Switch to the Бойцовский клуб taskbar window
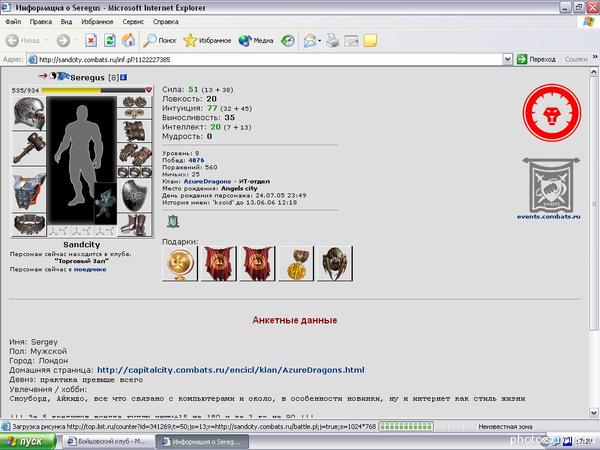Screen dimensions: 600x450 tap(108, 442)
